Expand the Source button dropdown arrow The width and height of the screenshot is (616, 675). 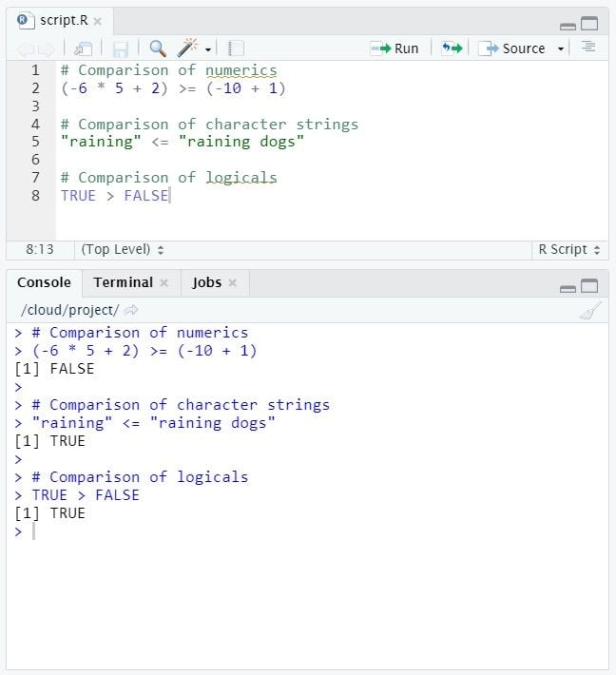pos(561,49)
